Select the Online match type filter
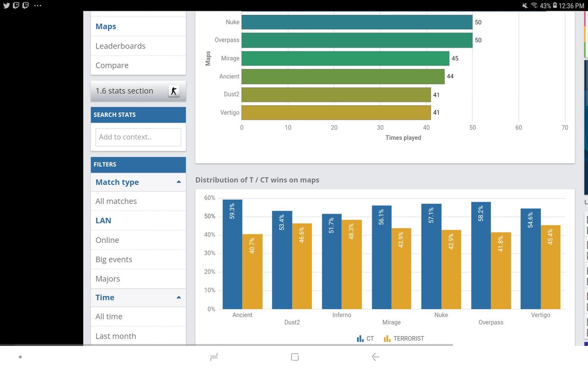This screenshot has width=588, height=368. 138,240
